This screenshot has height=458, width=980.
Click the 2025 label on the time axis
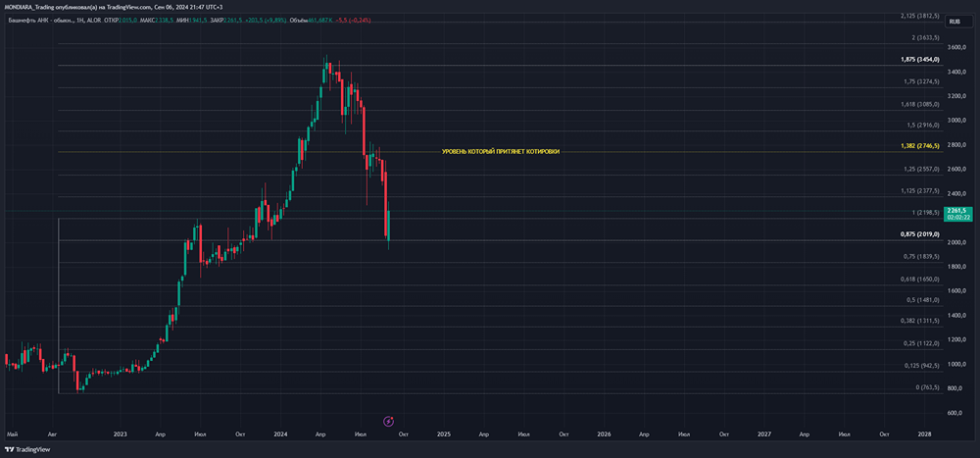click(x=444, y=433)
